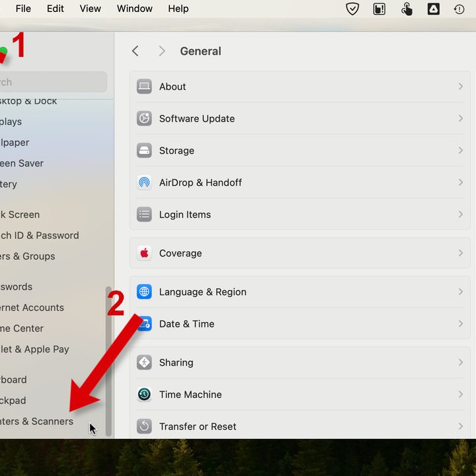Click the red Apple Coverage icon
This screenshot has width=476, height=476.
(x=144, y=253)
